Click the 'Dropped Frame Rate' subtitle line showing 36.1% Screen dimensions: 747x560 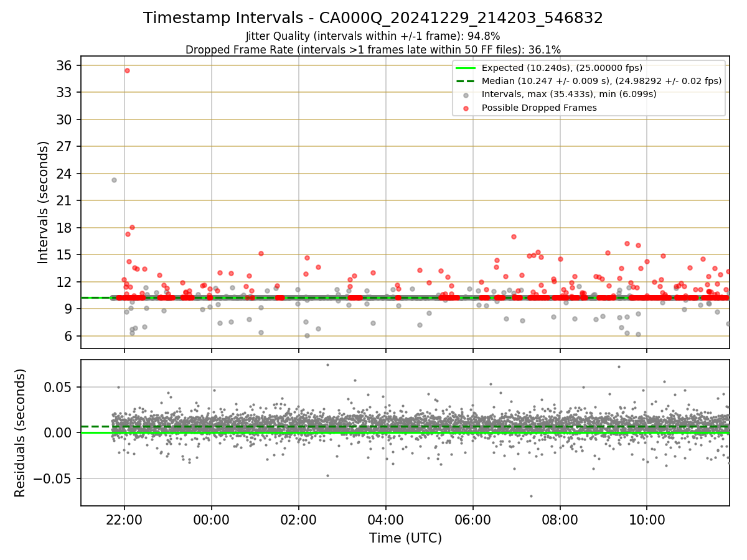point(373,49)
